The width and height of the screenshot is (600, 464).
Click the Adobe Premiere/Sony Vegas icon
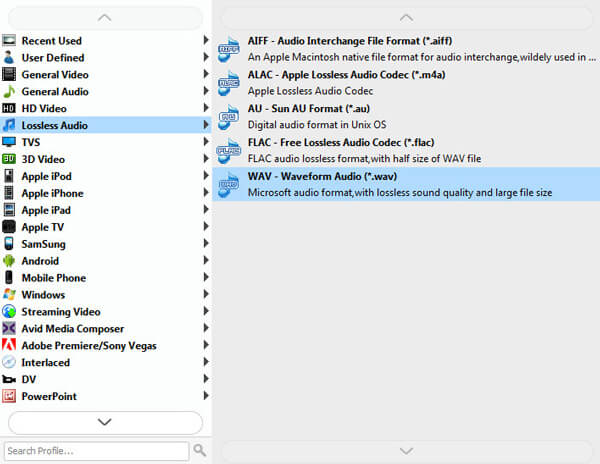click(x=9, y=345)
